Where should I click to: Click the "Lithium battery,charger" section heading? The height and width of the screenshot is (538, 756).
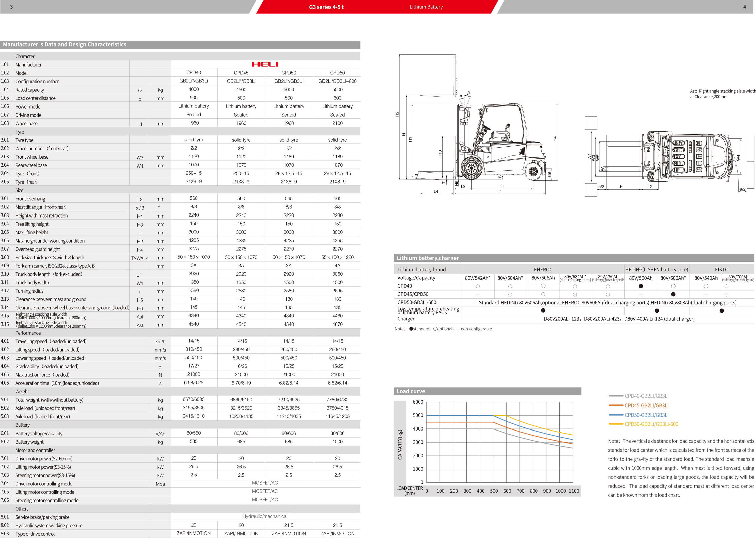click(x=428, y=258)
